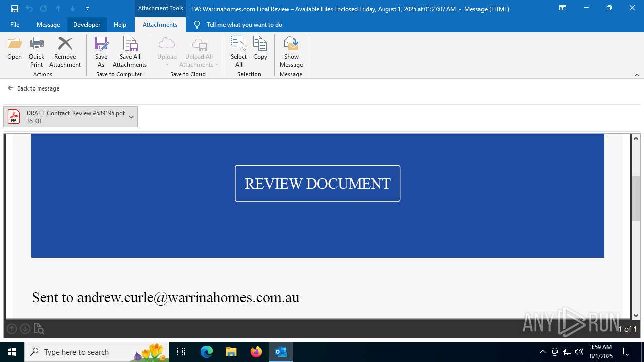Save the attachment using Save As
The image size is (644, 362).
click(101, 52)
